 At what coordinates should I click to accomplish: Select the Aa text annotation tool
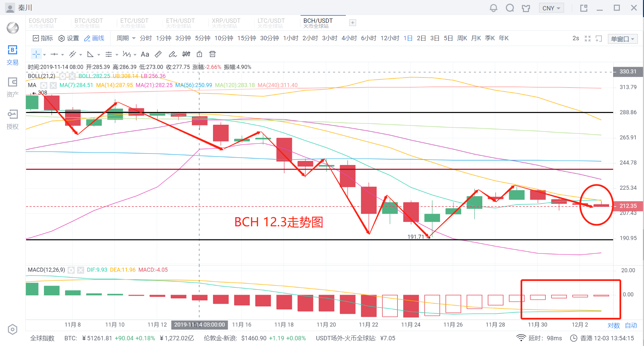145,54
